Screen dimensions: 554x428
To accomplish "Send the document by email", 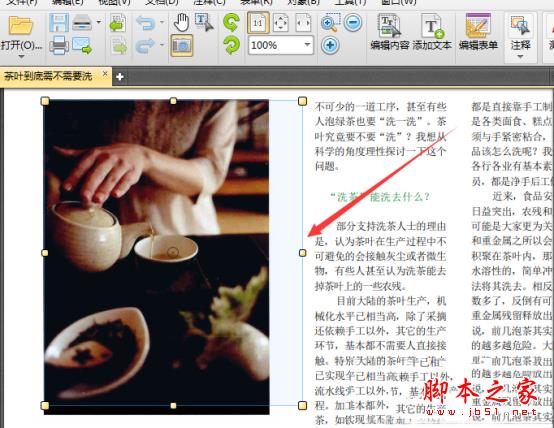I will (x=82, y=45).
